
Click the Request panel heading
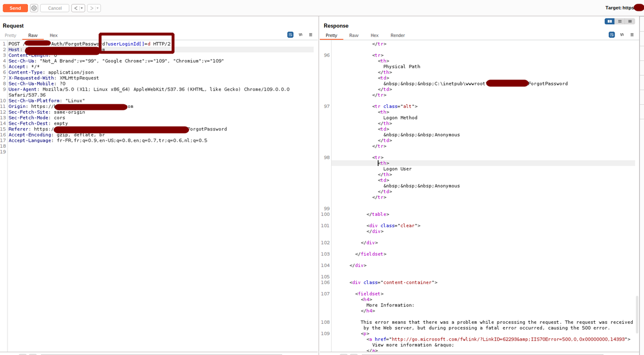13,26
